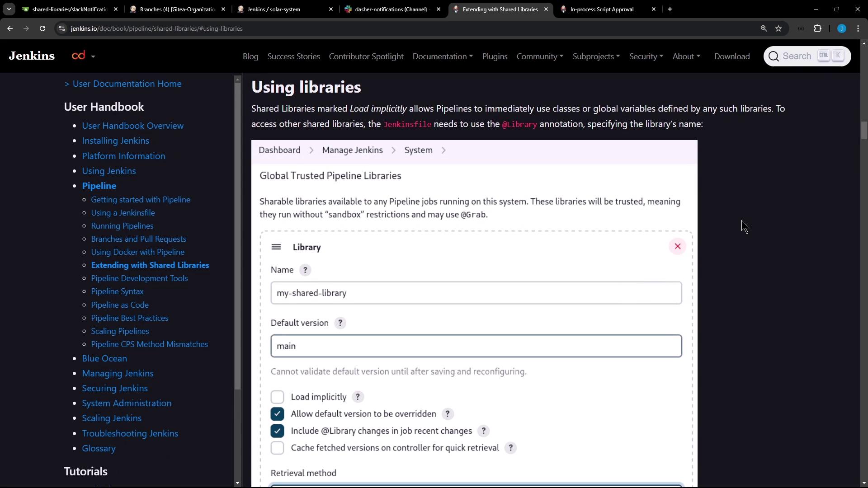The width and height of the screenshot is (868, 488).
Task: Check Cache fetched versions on controller
Action: point(277,448)
